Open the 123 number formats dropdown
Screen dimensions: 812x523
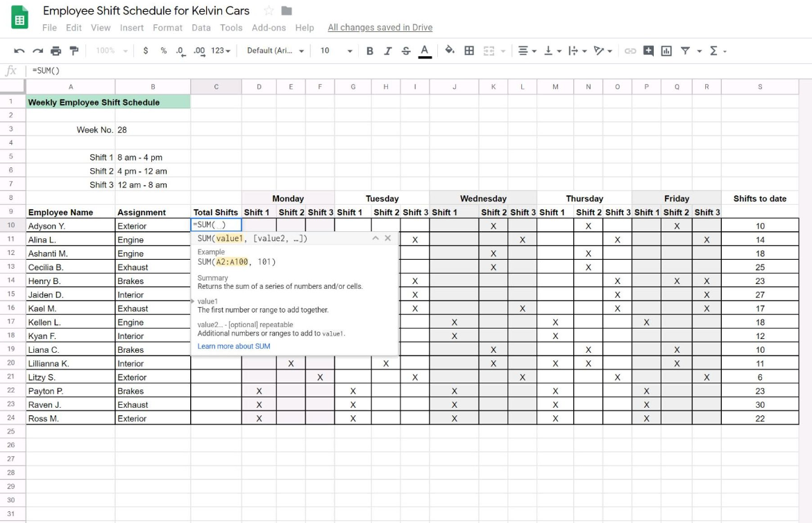click(221, 51)
